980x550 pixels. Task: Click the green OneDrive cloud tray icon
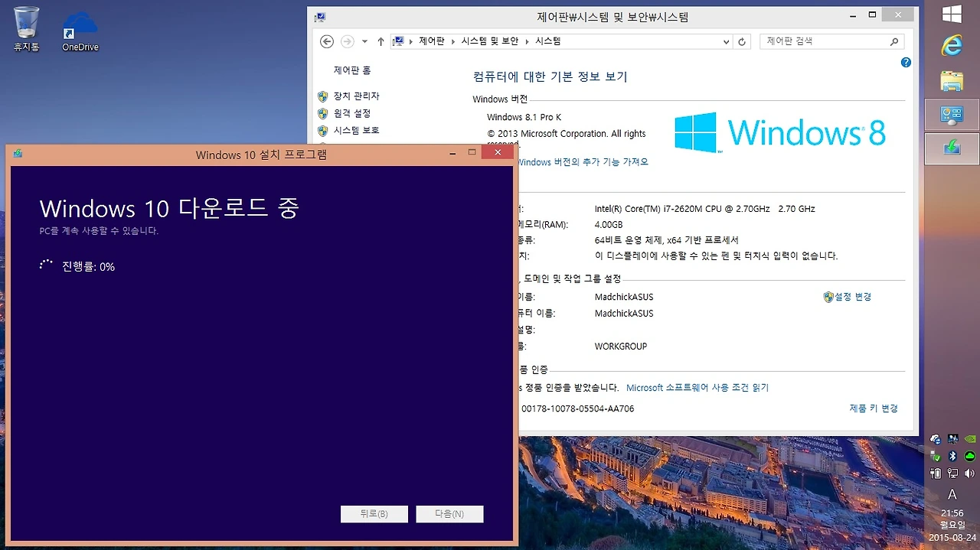coord(970,456)
